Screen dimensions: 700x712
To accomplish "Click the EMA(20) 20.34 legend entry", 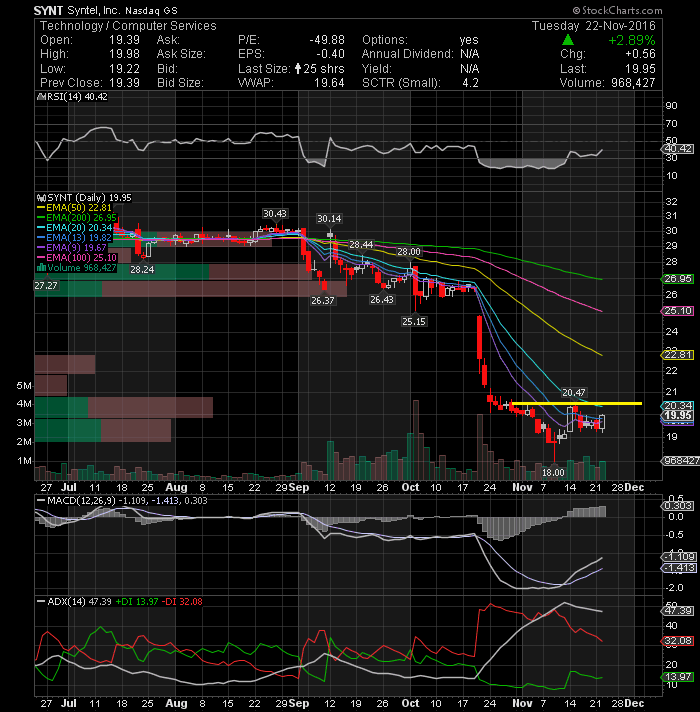I will tap(74, 227).
